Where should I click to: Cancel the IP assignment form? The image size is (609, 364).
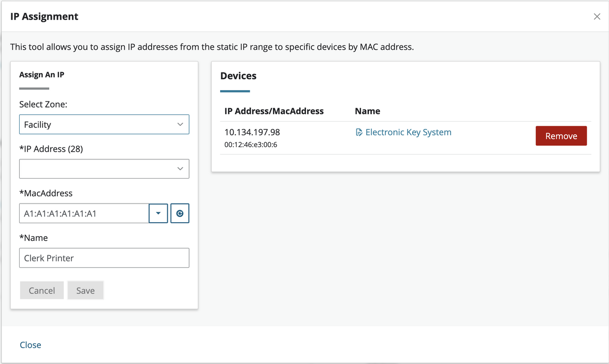click(x=41, y=290)
